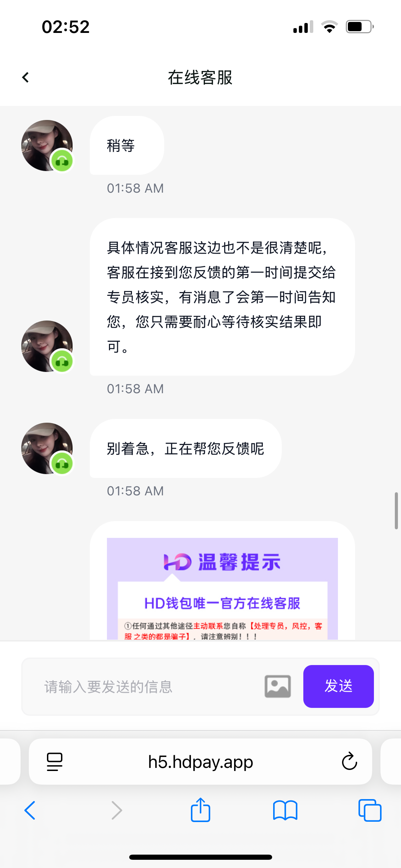Tap Safari's forward arrow
The image size is (401, 868).
(x=117, y=810)
